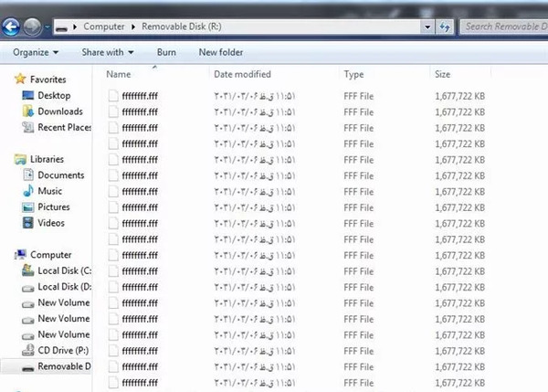
Task: Open Downloads icon in Favorites
Action: point(28,111)
